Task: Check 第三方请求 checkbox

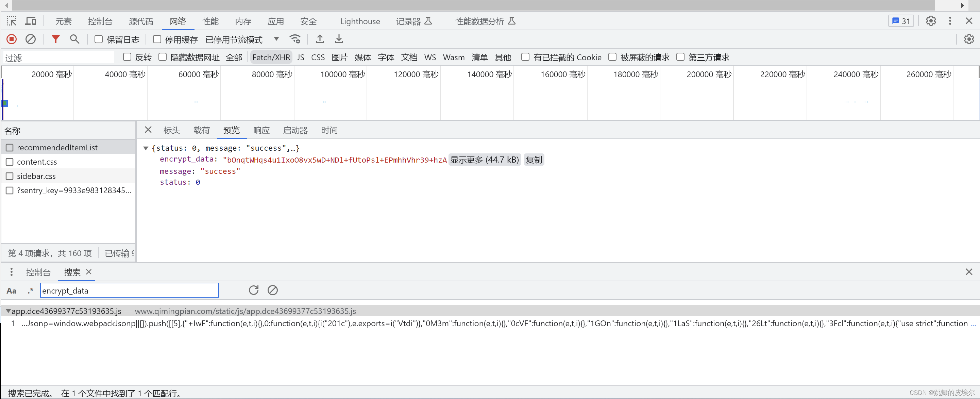Action: (x=680, y=57)
